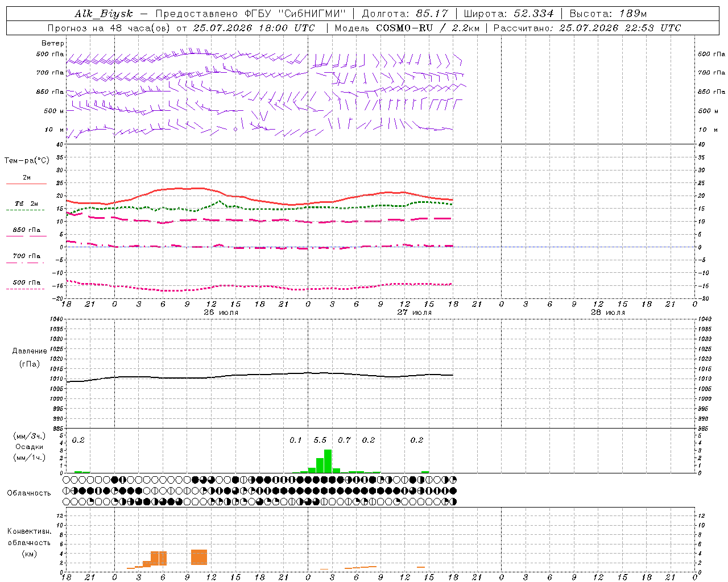
Task: Click the tallest green precipitation bar
Action: 328,461
